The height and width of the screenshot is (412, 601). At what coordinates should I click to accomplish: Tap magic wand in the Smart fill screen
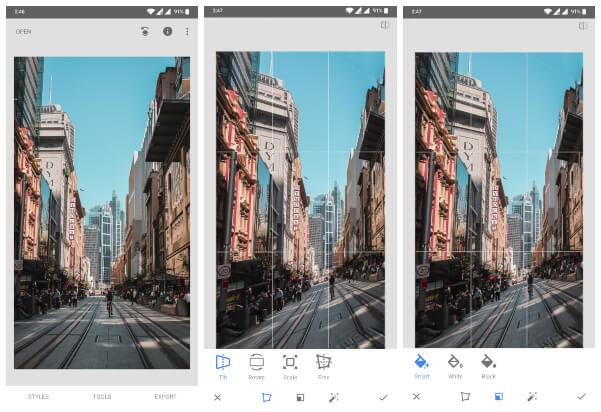[x=532, y=397]
